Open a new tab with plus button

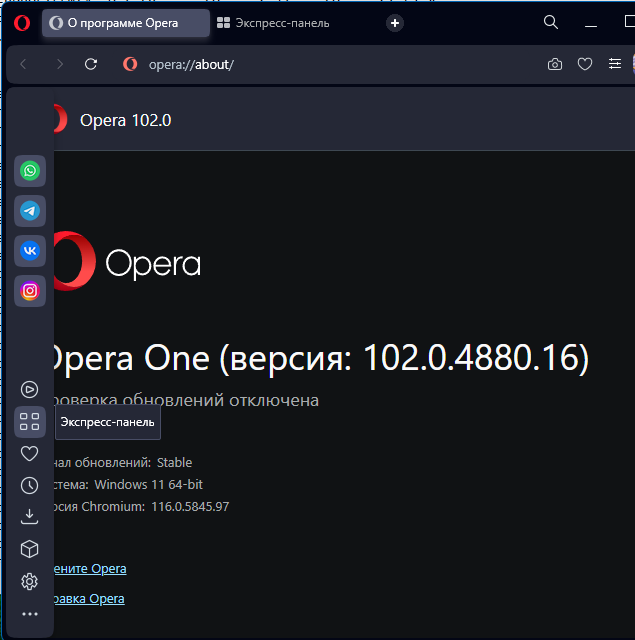tap(395, 23)
